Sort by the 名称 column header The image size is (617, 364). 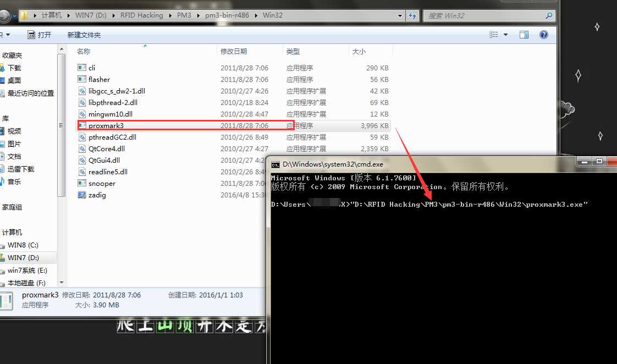click(x=84, y=51)
